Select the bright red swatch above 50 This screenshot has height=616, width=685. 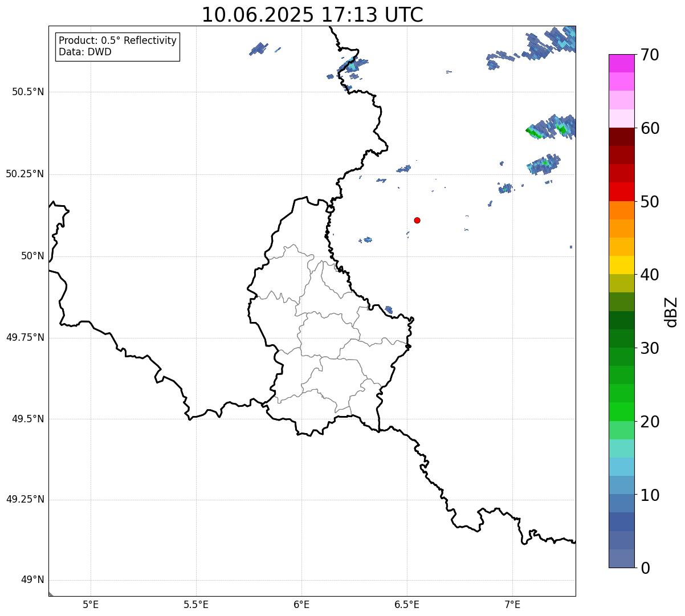[621, 192]
